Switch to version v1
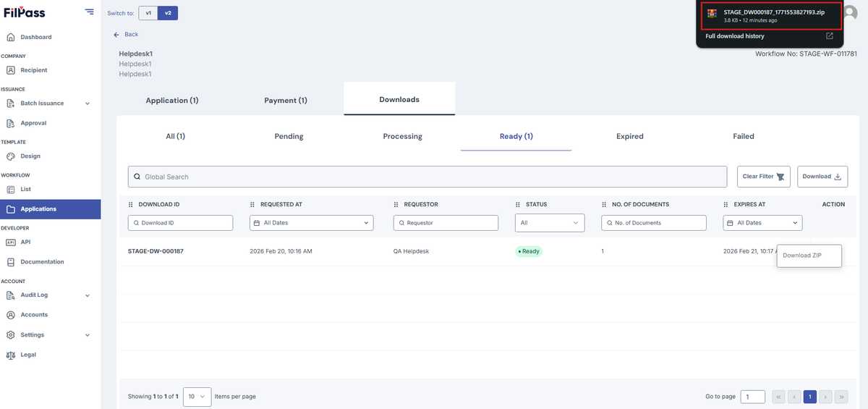Image resolution: width=868 pixels, height=409 pixels. 148,13
